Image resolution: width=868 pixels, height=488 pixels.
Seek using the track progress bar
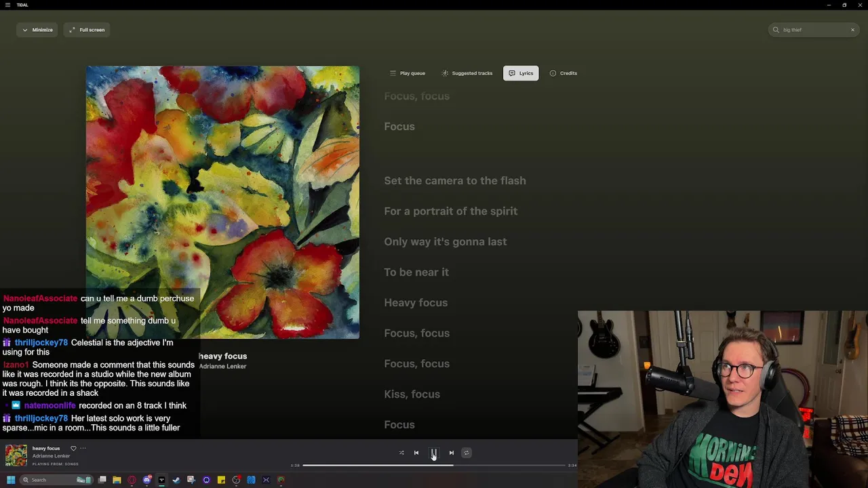434,465
